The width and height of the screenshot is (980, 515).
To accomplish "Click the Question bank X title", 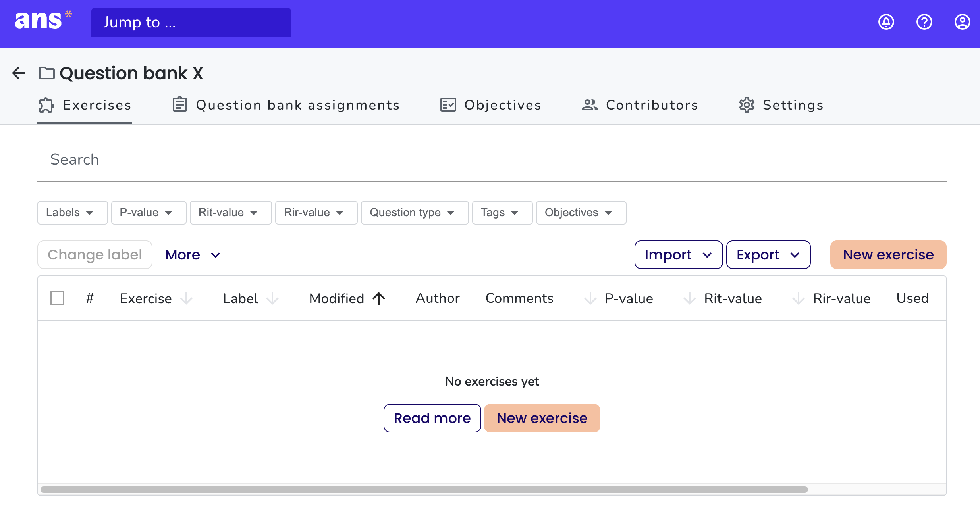I will [131, 73].
